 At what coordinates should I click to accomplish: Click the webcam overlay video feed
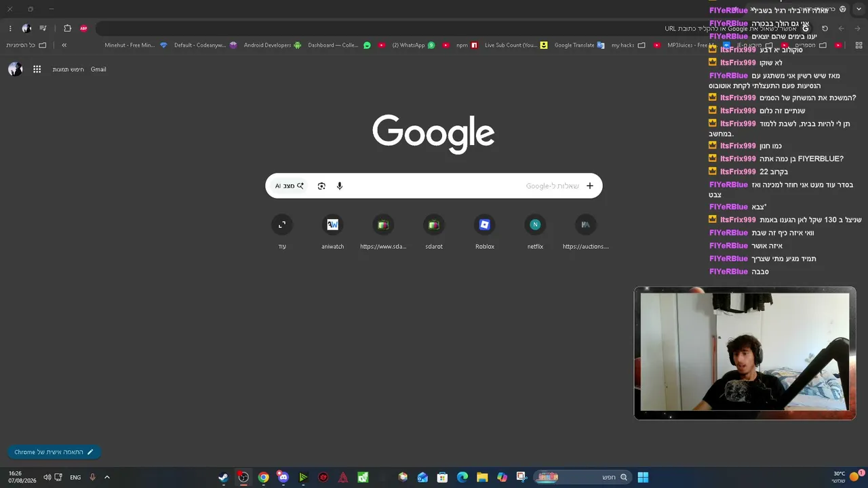pos(745,353)
